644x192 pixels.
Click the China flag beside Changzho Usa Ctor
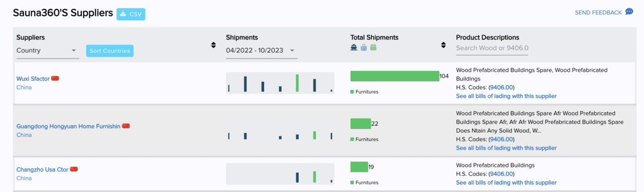point(74,169)
